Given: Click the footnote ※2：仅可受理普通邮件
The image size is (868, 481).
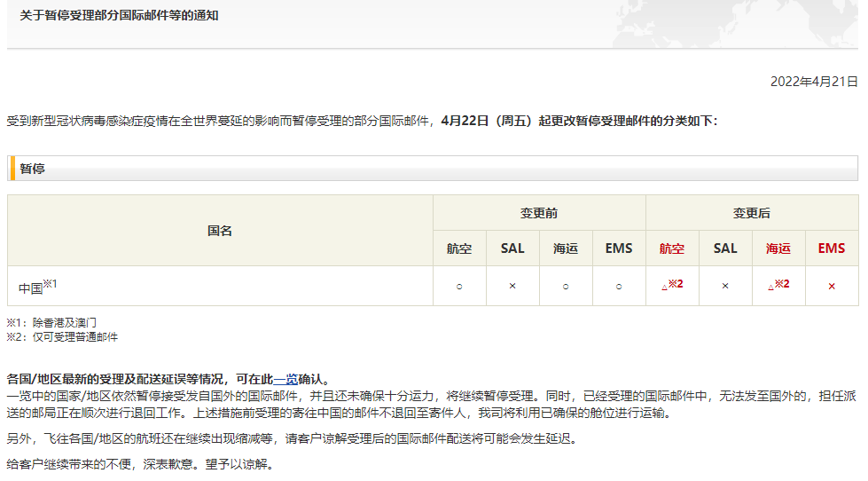Looking at the screenshot, I should click(62, 337).
